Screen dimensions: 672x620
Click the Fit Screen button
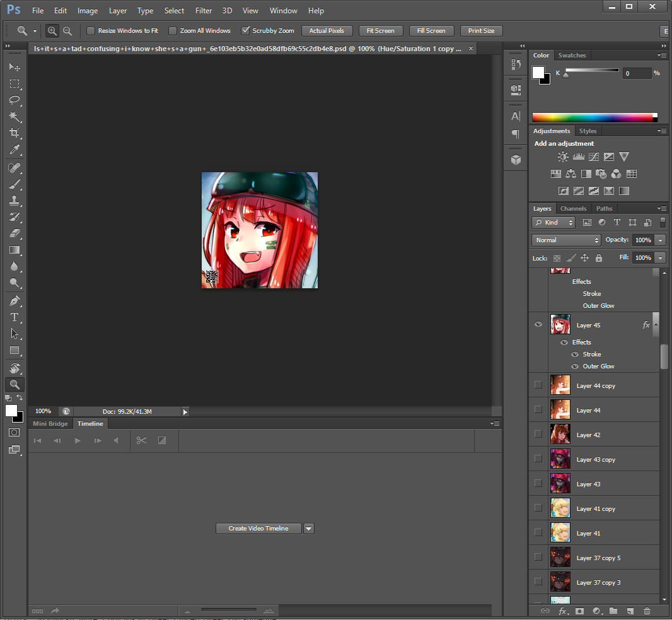coord(381,31)
